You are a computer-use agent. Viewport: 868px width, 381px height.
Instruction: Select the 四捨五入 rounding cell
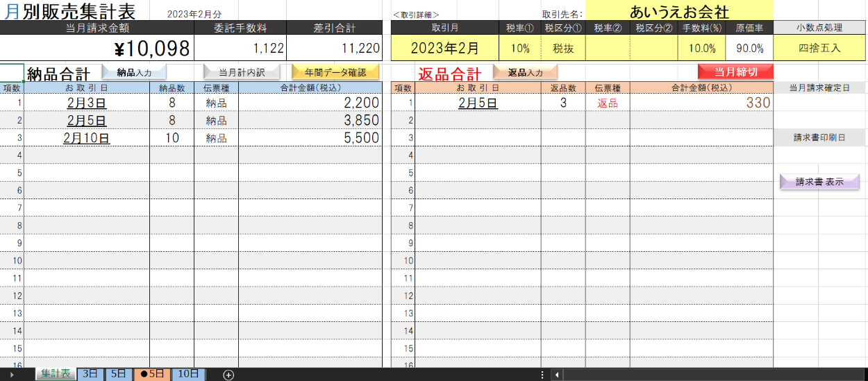819,49
